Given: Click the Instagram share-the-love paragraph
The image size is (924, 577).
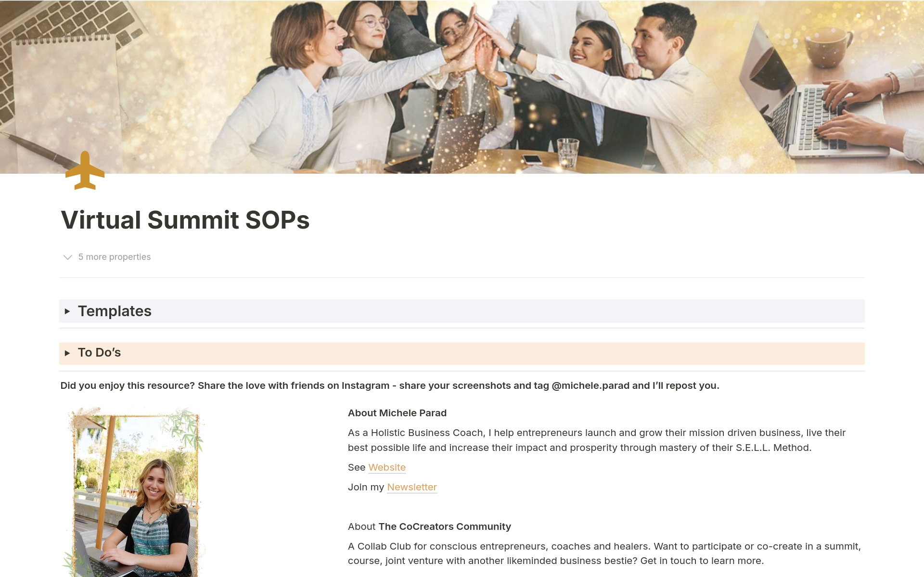Looking at the screenshot, I should pos(389,385).
